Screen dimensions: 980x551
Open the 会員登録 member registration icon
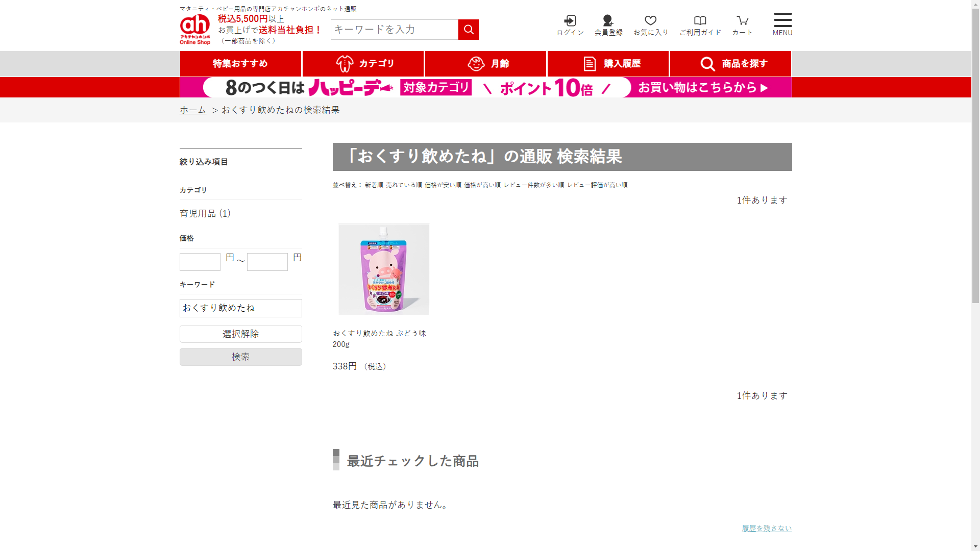[608, 25]
